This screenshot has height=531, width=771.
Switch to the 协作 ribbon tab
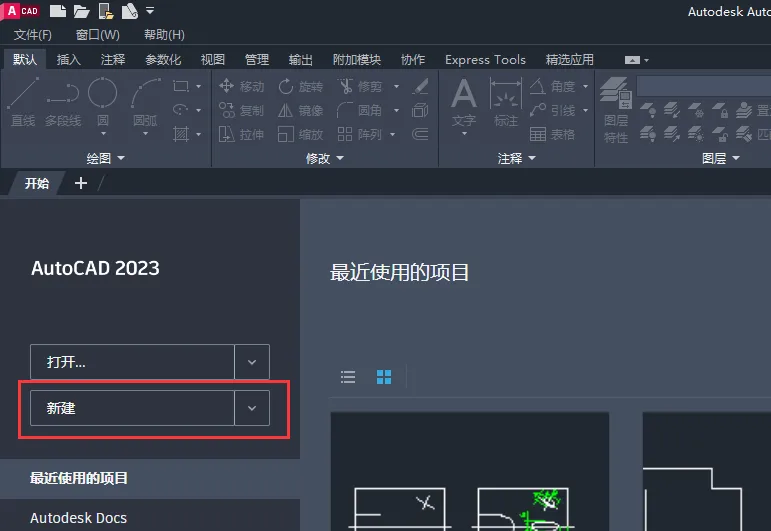[413, 59]
